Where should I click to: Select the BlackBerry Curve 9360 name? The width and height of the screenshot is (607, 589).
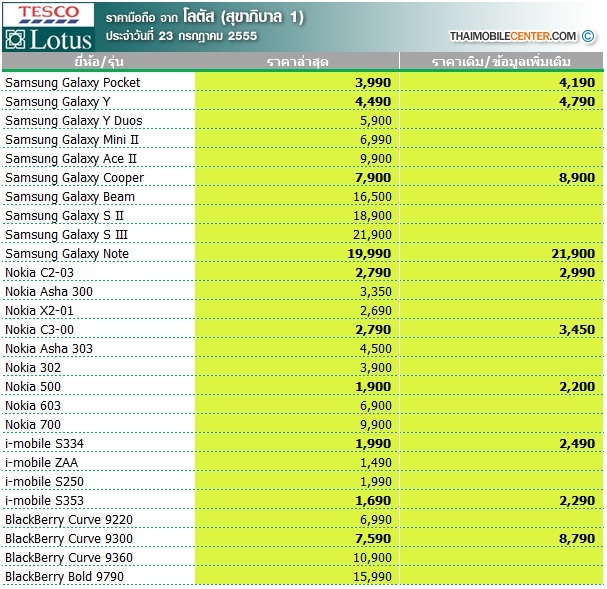coord(69,557)
